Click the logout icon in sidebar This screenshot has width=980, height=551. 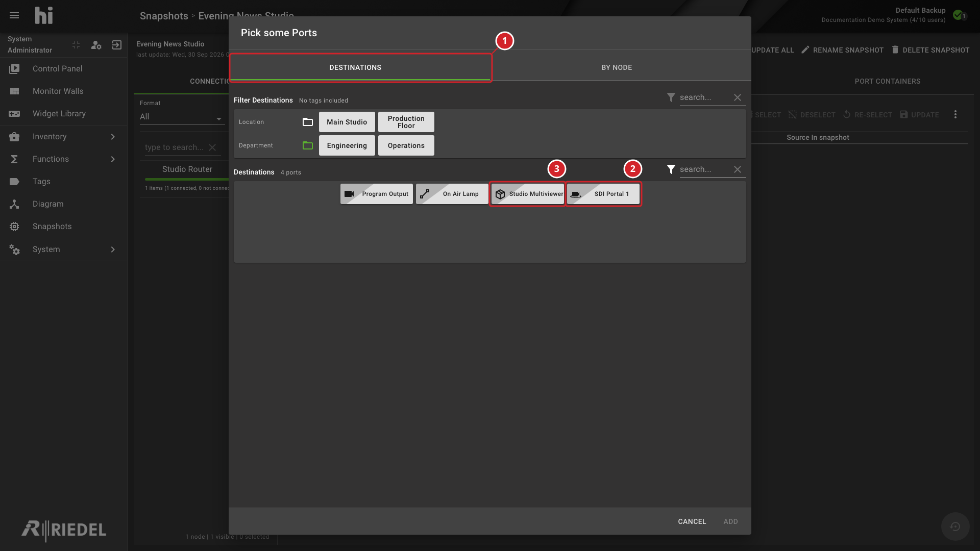point(117,45)
